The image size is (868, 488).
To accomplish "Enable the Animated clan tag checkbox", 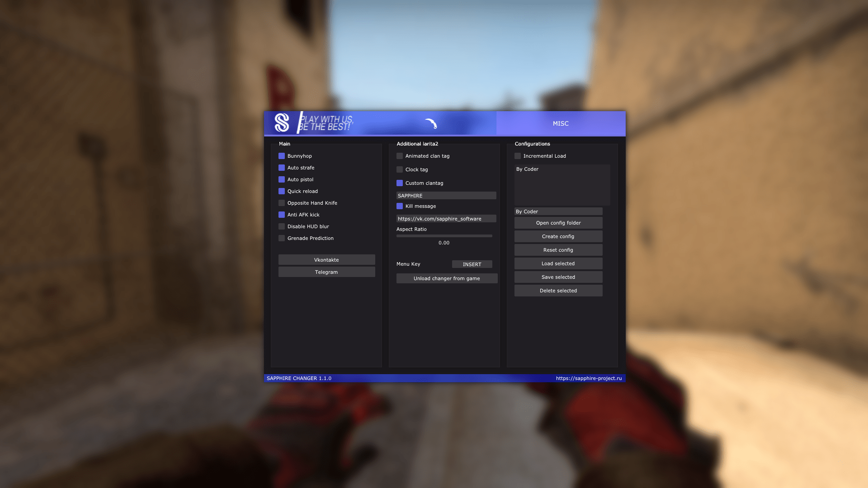I will (x=399, y=155).
